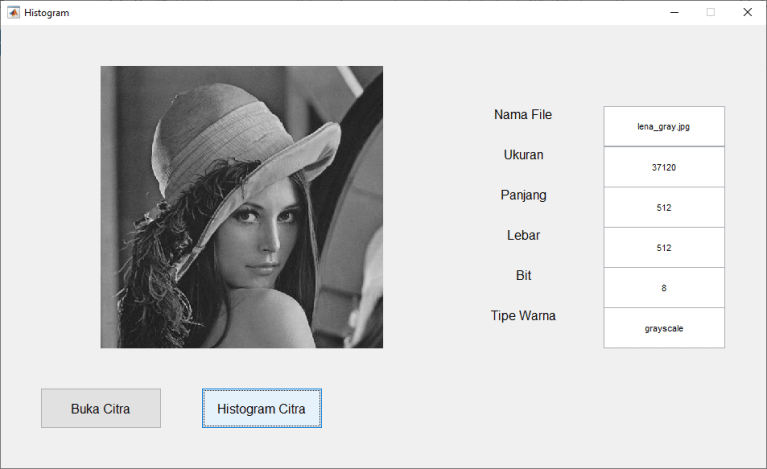Click the maximize window button

pyautogui.click(x=711, y=12)
